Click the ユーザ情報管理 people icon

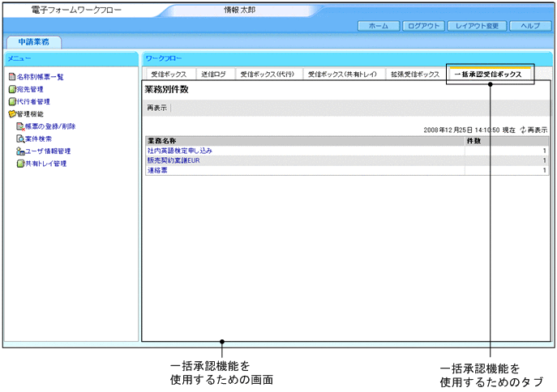20,151
